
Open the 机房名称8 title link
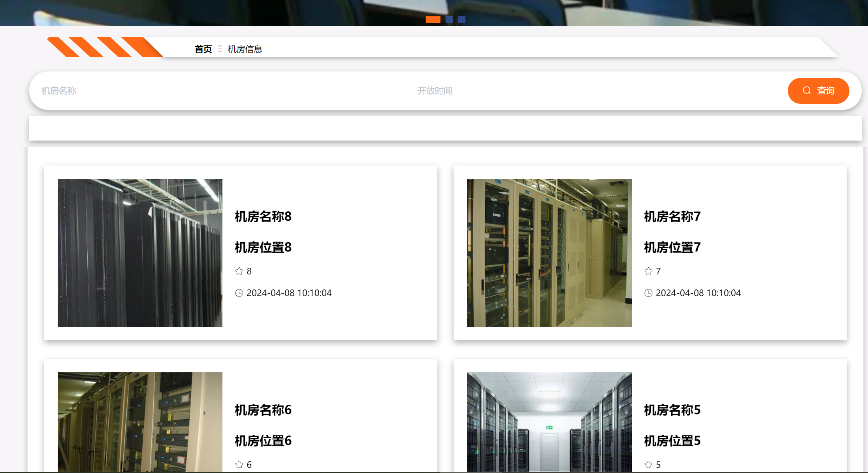[263, 217]
